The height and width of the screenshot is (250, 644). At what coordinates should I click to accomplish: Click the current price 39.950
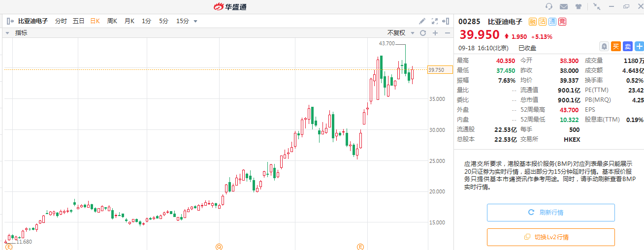479,35
